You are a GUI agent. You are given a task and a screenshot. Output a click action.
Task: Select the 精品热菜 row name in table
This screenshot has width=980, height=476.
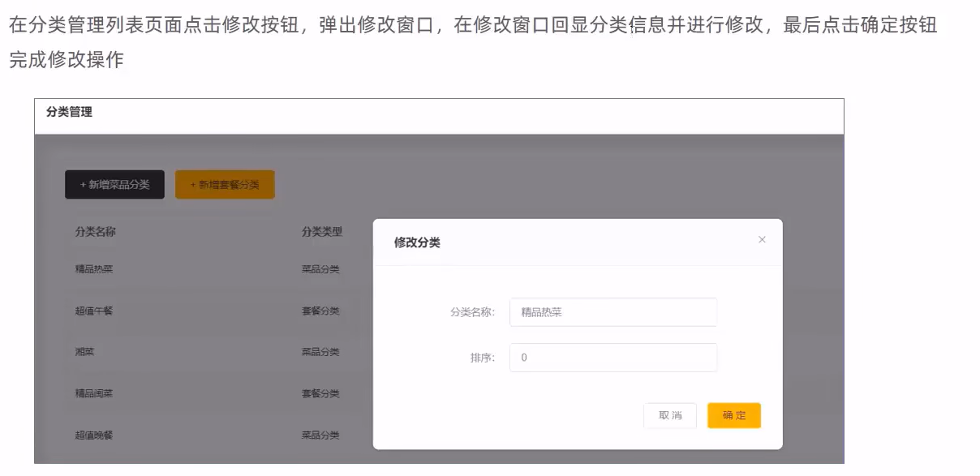(x=94, y=269)
